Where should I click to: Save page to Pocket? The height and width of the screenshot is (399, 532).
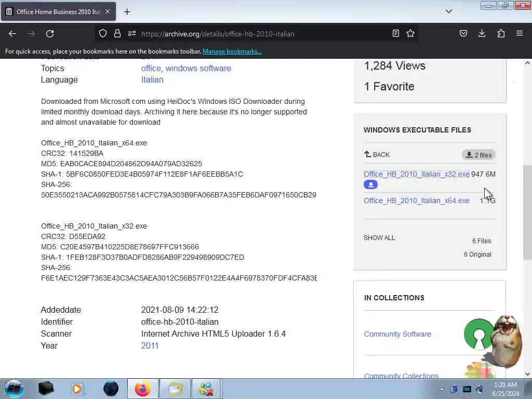coord(463,33)
